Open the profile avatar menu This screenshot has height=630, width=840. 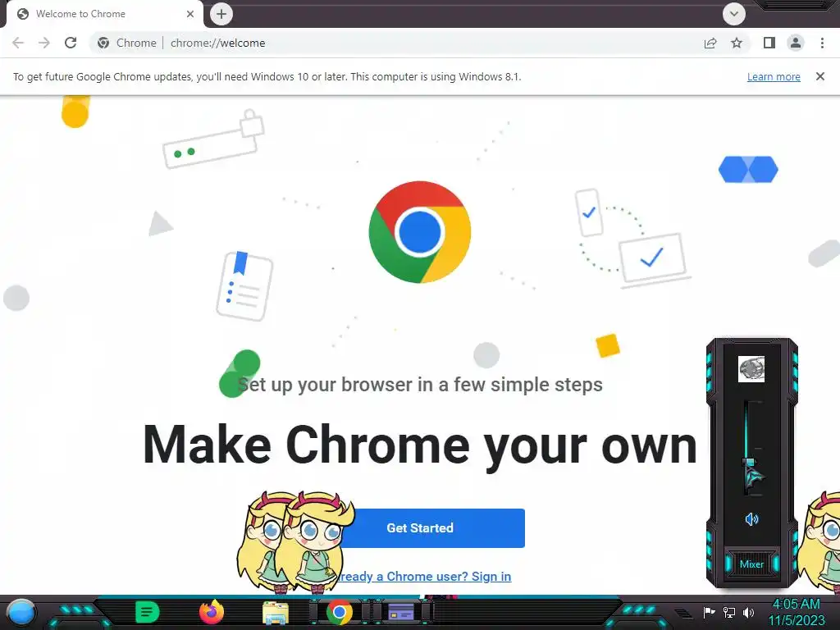pos(796,43)
